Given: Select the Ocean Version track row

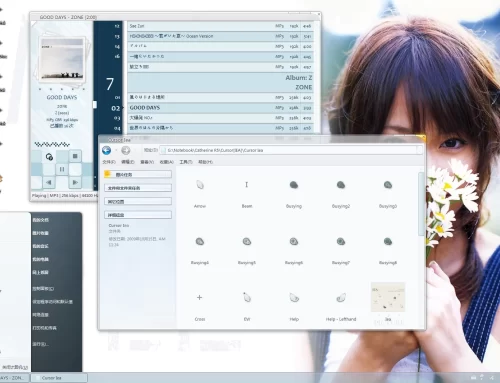Looking at the screenshot, I should pos(220,36).
